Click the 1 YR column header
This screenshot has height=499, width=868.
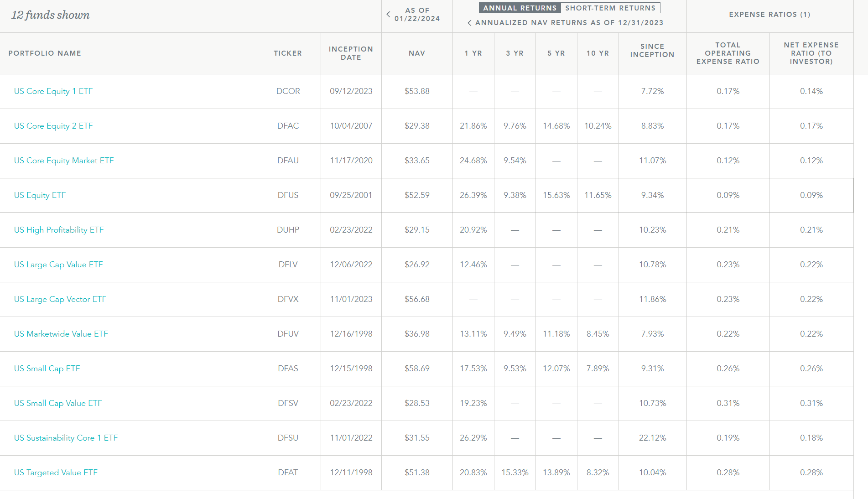pyautogui.click(x=473, y=53)
